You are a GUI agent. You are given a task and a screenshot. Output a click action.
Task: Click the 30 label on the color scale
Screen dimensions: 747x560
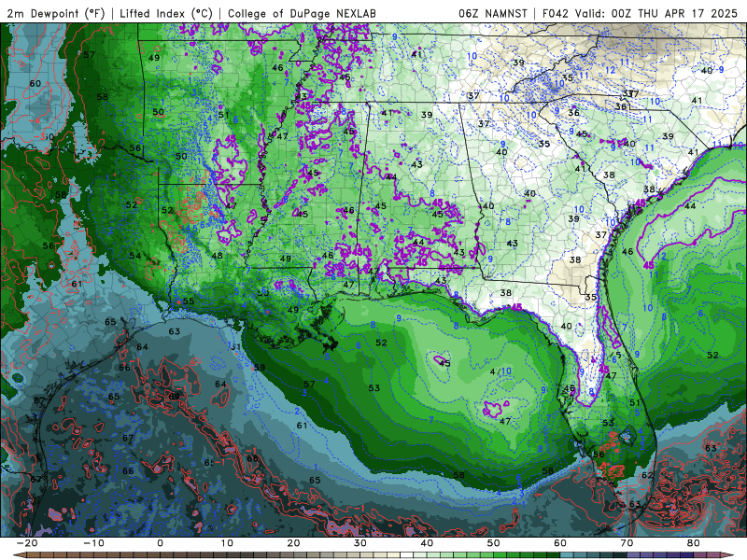click(360, 543)
